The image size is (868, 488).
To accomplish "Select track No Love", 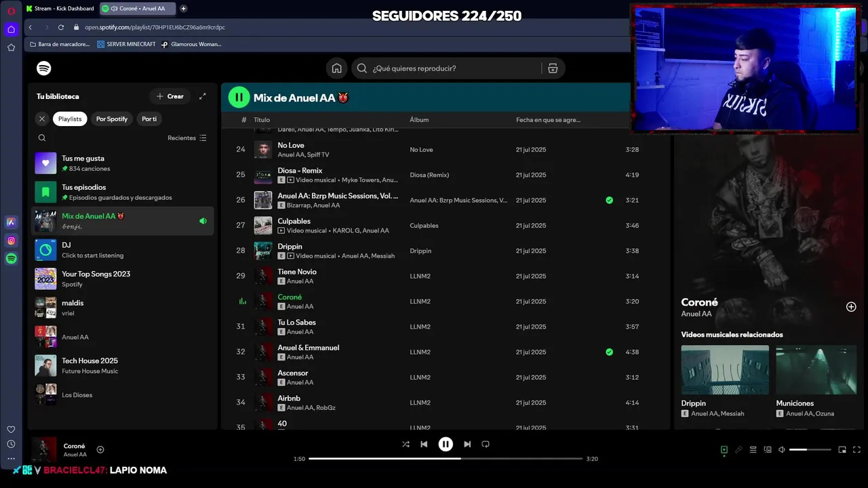I will tap(291, 145).
